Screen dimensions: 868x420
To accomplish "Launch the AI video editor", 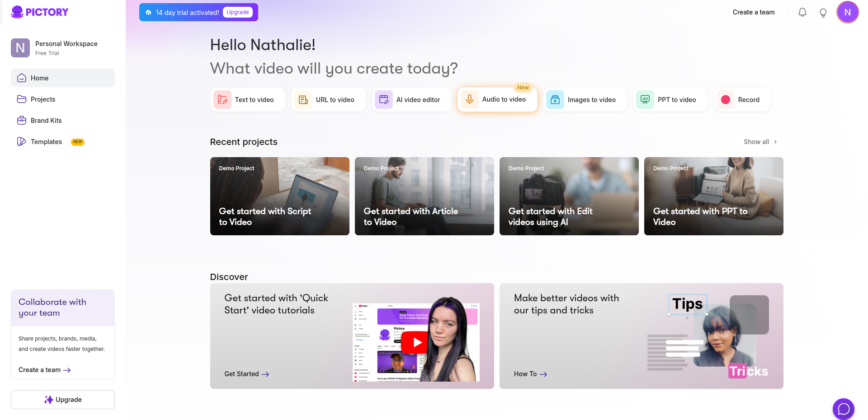I will (411, 100).
